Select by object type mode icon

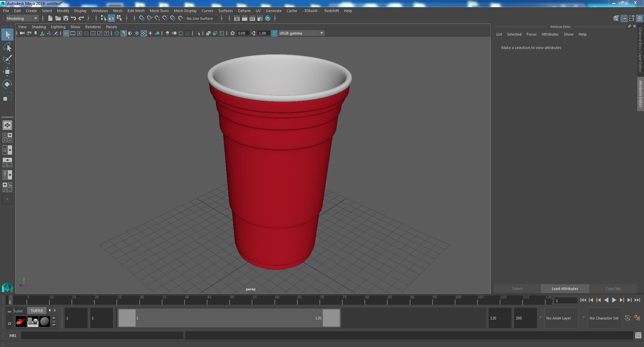pyautogui.click(x=111, y=18)
